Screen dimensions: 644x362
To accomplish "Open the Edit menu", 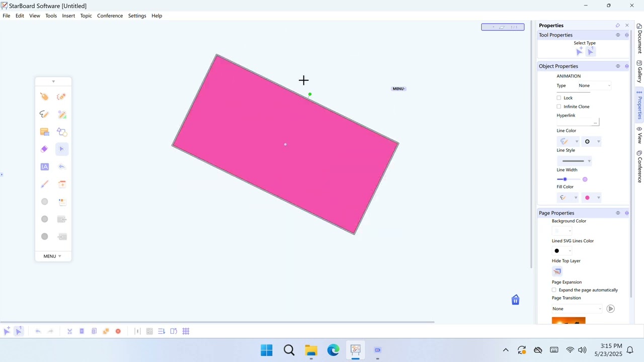I will click(20, 16).
